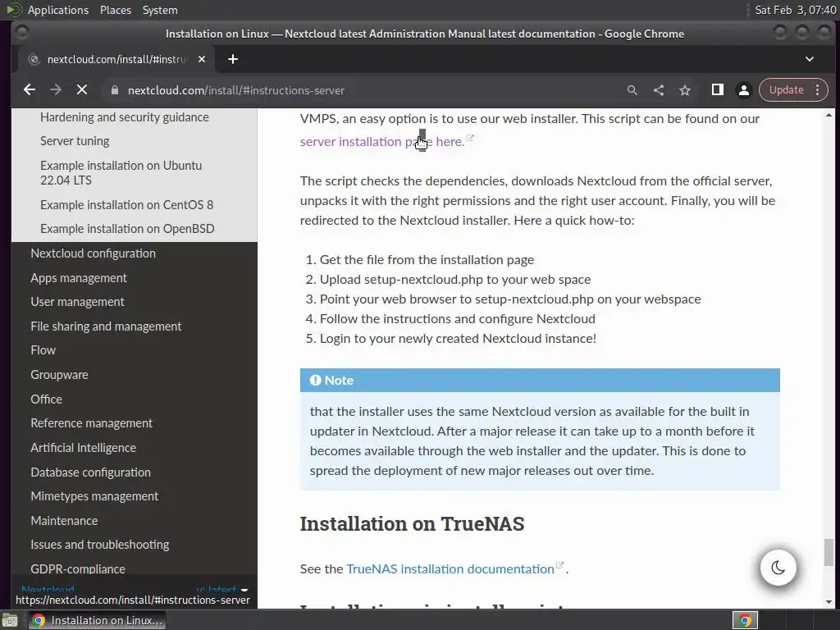
Task: Click Chrome workspace icon at bottom right
Action: (745, 620)
